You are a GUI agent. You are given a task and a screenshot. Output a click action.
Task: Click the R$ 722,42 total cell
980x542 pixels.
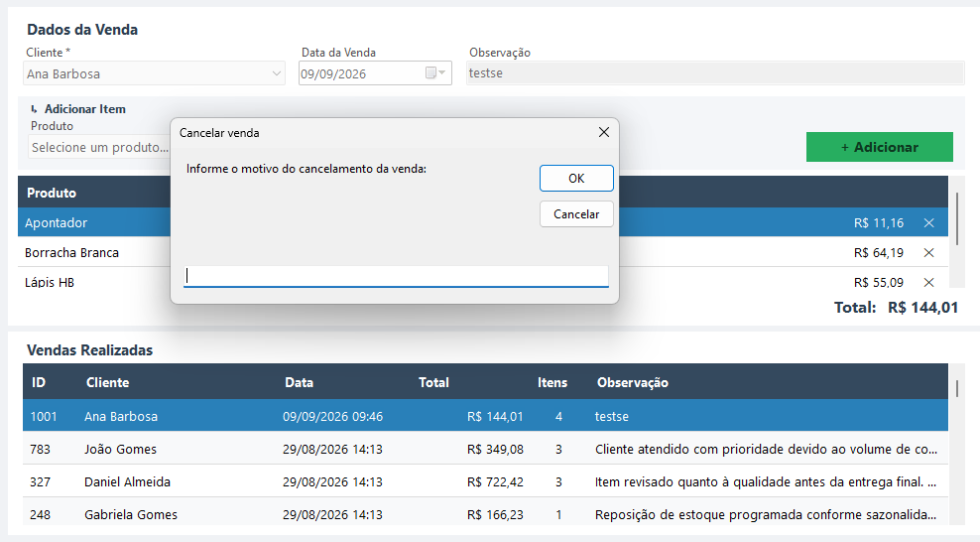pos(495,482)
